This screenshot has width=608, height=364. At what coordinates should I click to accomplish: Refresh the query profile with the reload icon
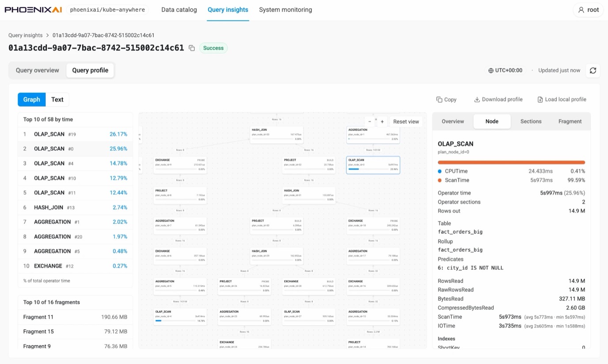point(593,70)
